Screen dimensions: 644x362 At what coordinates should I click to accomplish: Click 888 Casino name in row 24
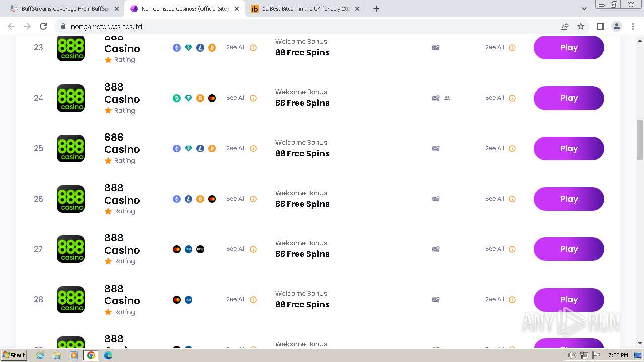(x=122, y=93)
